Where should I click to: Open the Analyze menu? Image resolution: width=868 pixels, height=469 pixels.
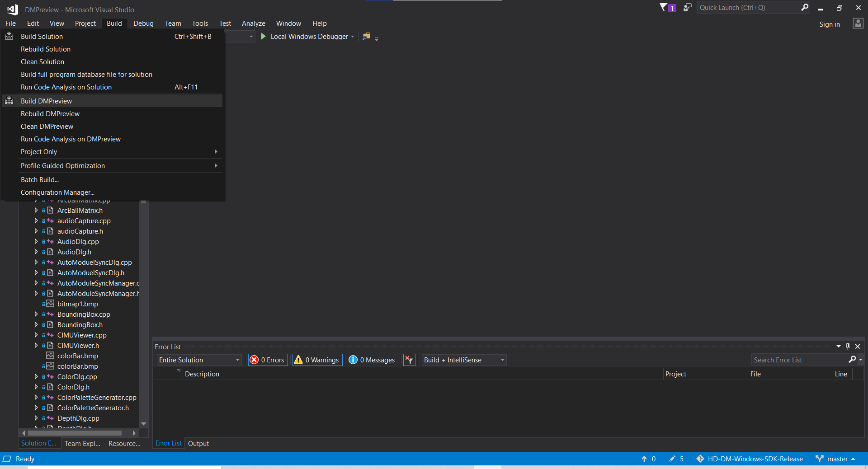pyautogui.click(x=253, y=23)
